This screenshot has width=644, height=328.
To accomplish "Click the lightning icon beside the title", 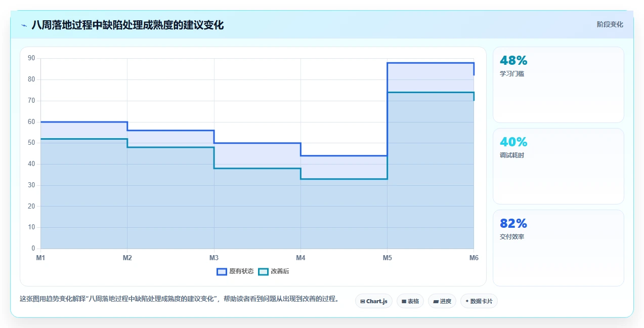I will coord(24,25).
